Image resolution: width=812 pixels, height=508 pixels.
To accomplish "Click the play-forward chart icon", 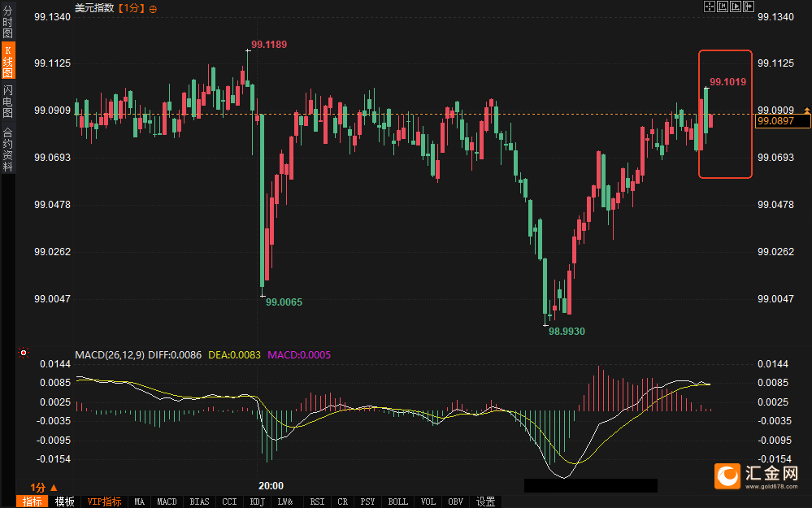I will coord(735,7).
